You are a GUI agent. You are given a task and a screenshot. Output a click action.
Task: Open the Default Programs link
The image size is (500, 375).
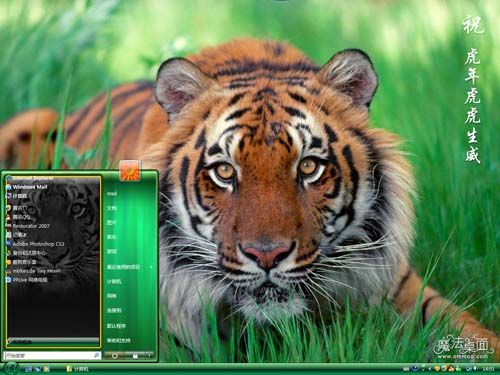[116, 326]
